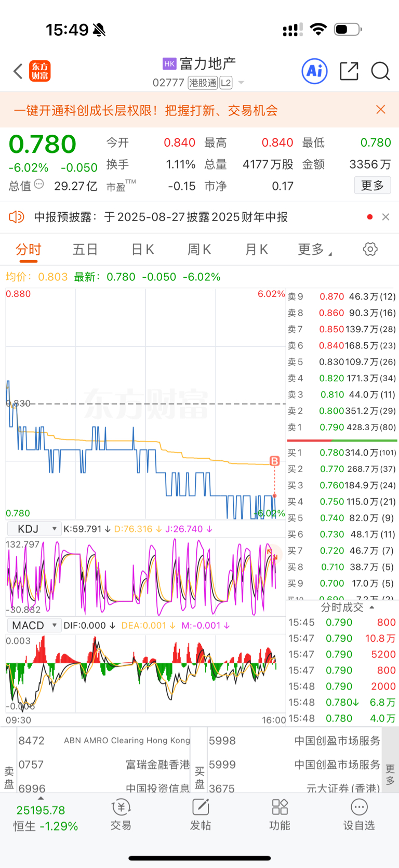
Task: Expand the stock switch dropdown arrow
Action: (241, 83)
